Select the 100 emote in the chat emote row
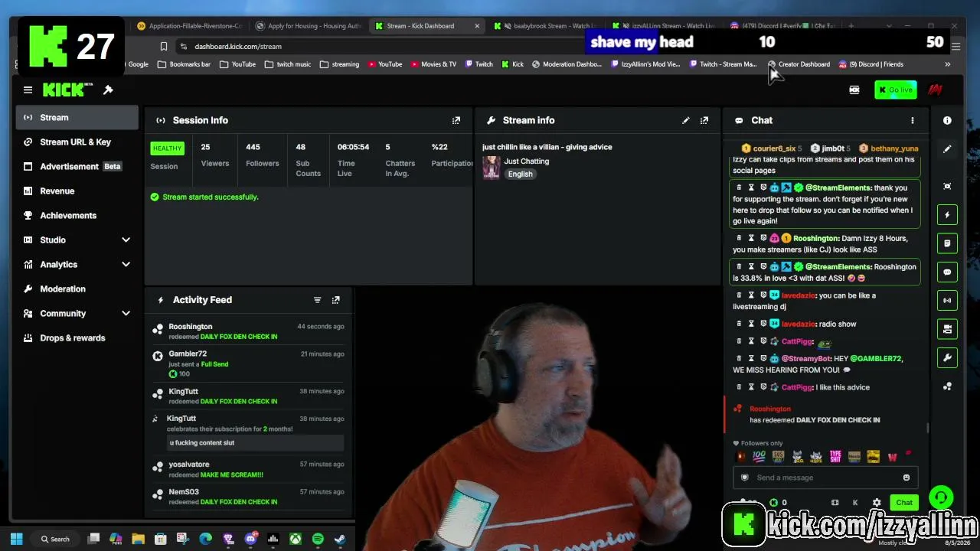The image size is (980, 551). point(759,457)
